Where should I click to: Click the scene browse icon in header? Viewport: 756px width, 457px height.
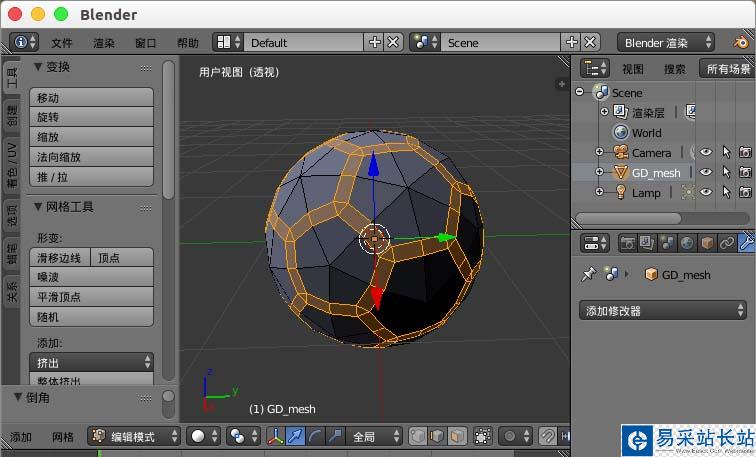(x=424, y=42)
